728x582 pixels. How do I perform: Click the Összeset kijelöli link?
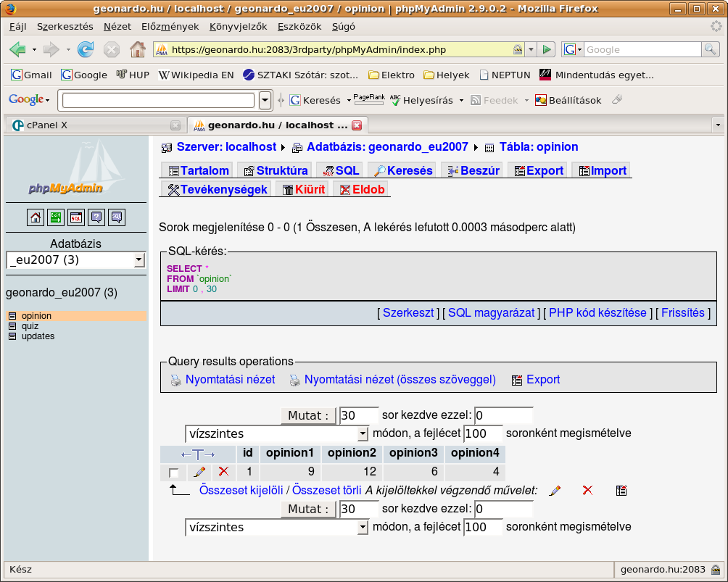click(x=241, y=491)
